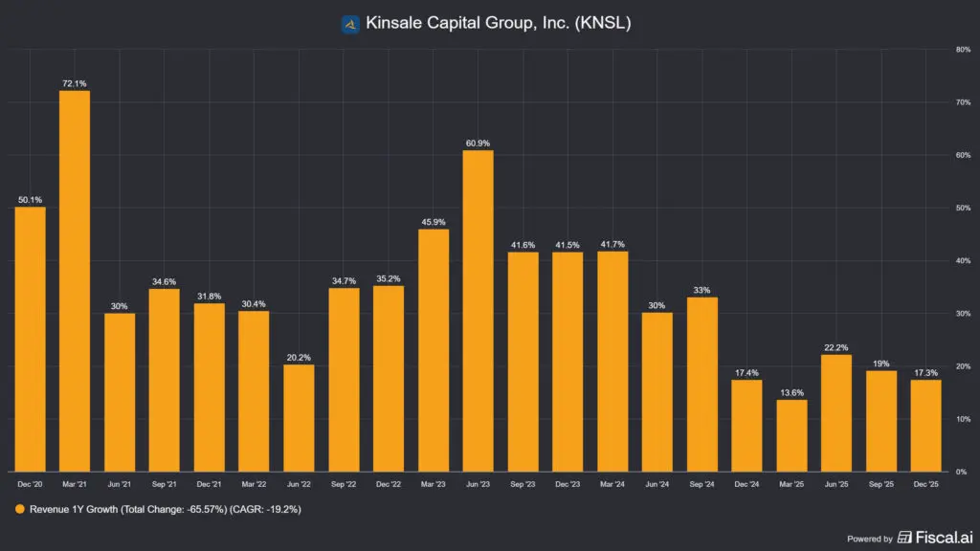The image size is (980, 551).
Task: Click the Fiscal.ai logo icon bottom right
Action: (x=903, y=538)
